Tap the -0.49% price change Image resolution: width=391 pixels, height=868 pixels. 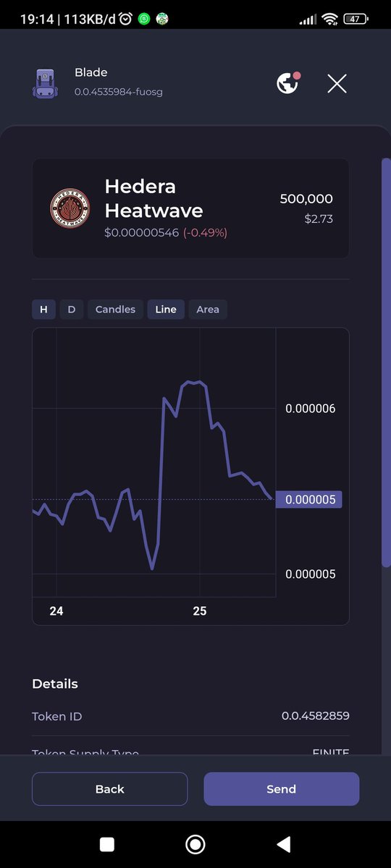[205, 233]
